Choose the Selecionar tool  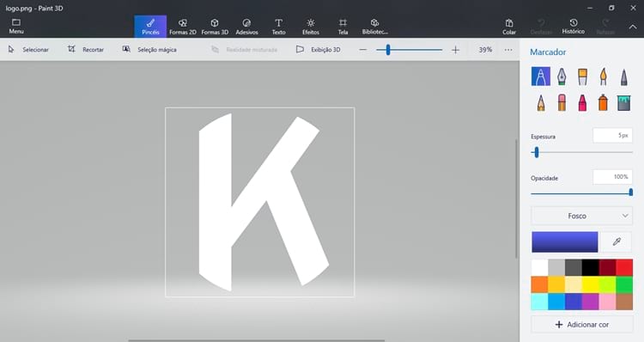[x=28, y=49]
